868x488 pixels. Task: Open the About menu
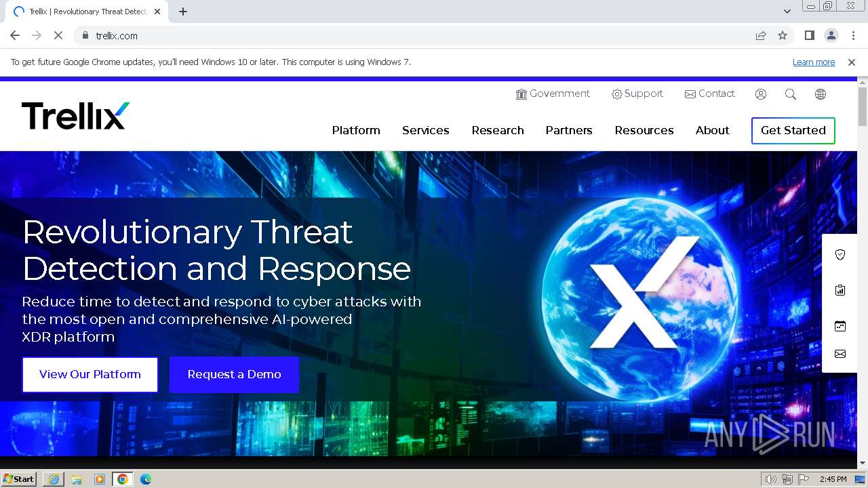click(x=713, y=130)
